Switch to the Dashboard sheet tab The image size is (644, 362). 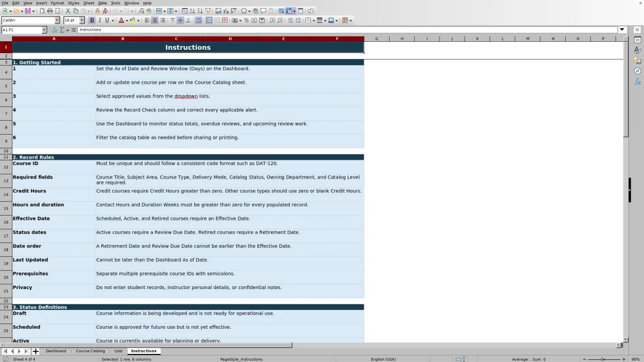click(x=56, y=351)
